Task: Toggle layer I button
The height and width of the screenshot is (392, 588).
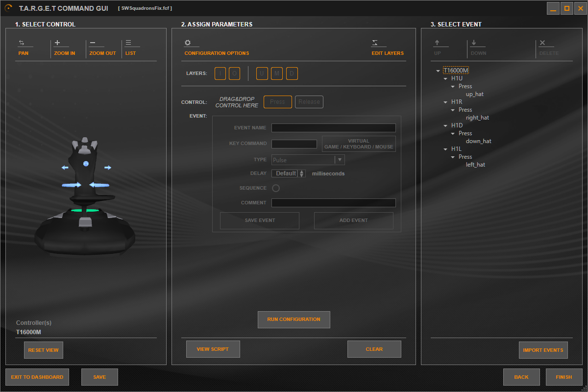Action: [x=220, y=73]
